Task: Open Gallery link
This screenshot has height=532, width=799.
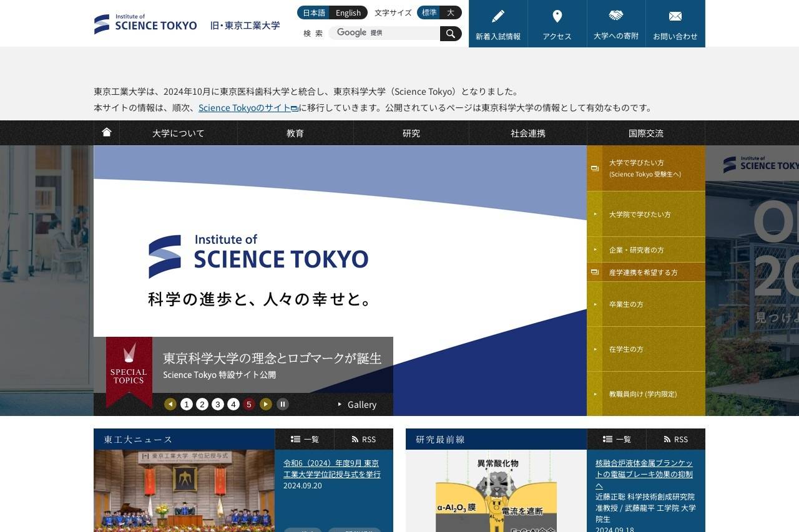Action: [357, 404]
